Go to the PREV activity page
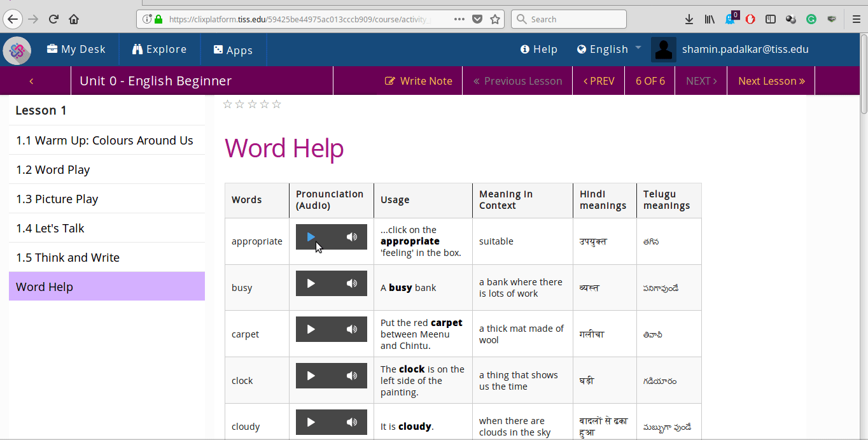This screenshot has height=440, width=868. 599,81
